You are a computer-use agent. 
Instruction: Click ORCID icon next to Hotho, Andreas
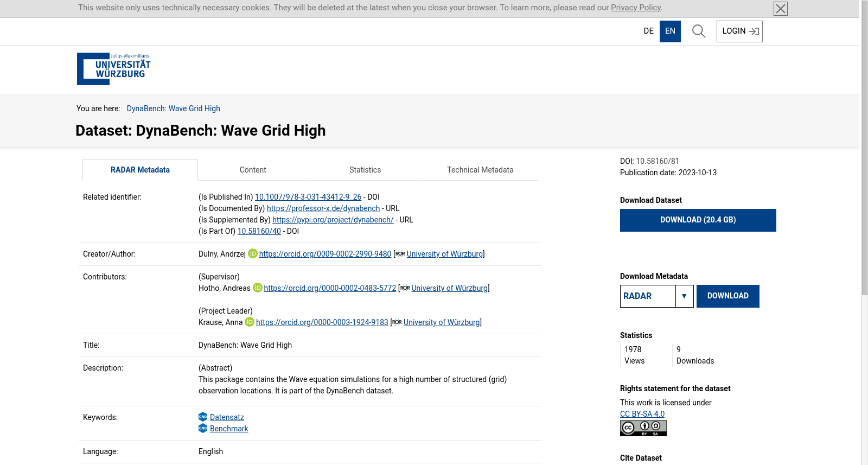tap(258, 288)
